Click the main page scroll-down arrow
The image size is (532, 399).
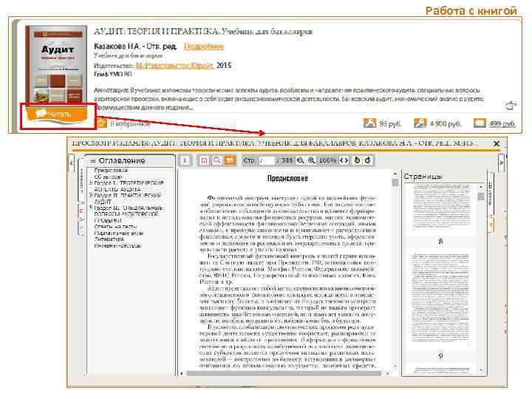pos(395,366)
